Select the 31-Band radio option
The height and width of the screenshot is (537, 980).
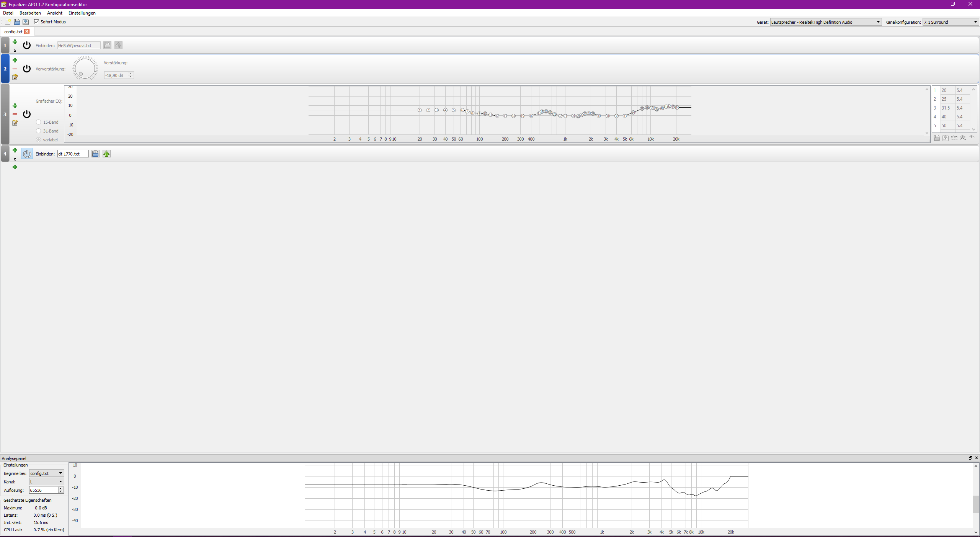[x=39, y=131]
